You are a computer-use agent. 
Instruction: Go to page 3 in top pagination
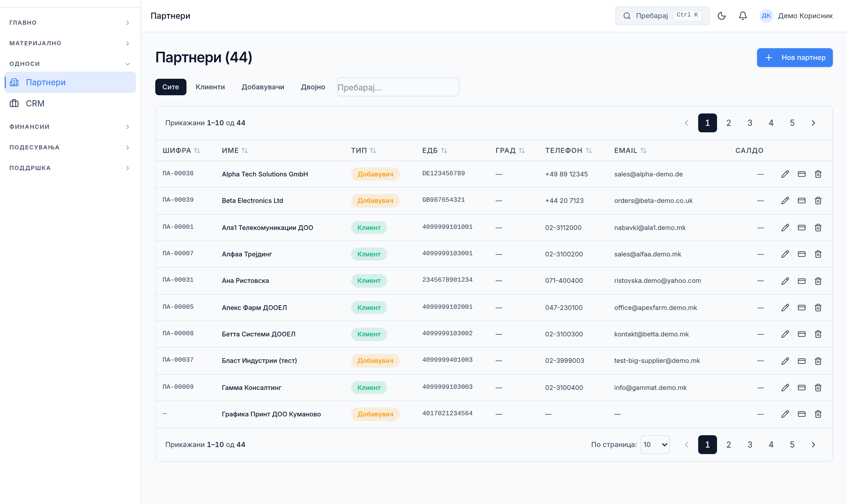point(750,123)
